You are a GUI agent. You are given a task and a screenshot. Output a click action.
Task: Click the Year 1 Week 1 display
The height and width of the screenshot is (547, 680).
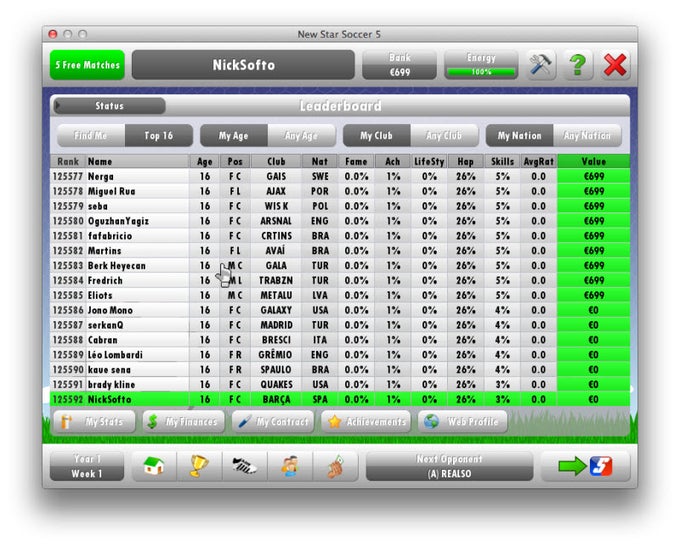[87, 466]
